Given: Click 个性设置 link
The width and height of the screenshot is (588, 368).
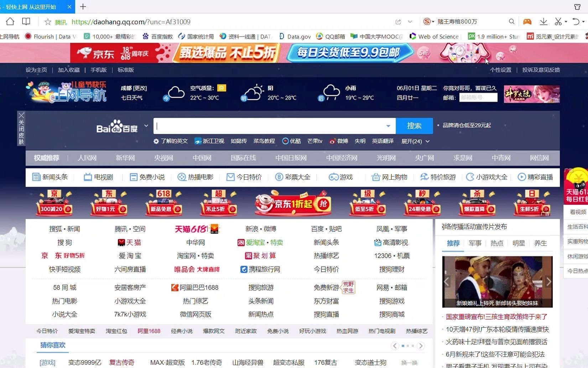Looking at the screenshot, I should 500,70.
